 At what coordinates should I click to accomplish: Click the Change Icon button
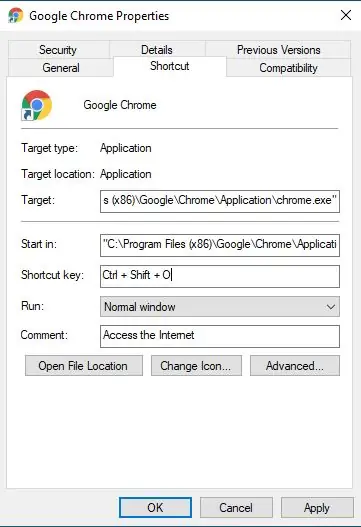[196, 366]
